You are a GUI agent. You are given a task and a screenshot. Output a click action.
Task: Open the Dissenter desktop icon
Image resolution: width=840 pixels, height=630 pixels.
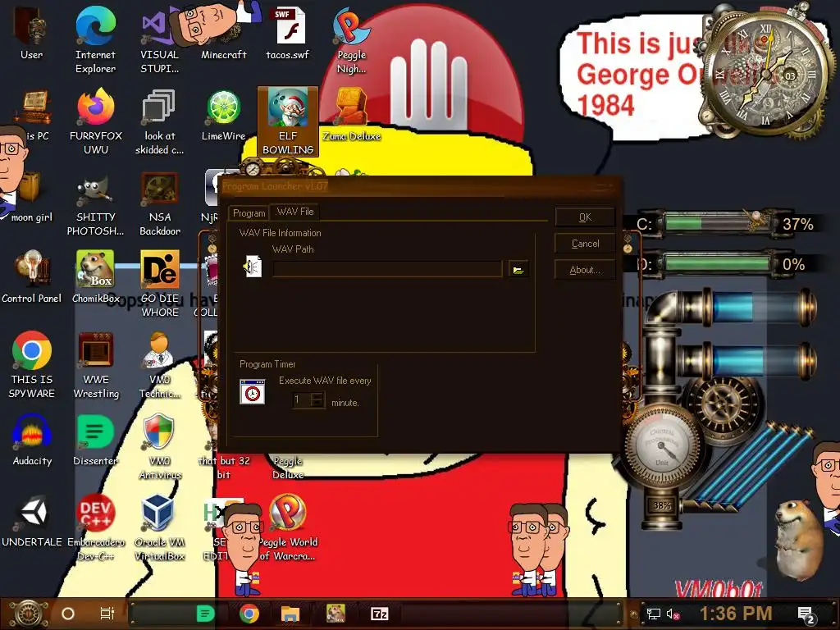(x=95, y=441)
